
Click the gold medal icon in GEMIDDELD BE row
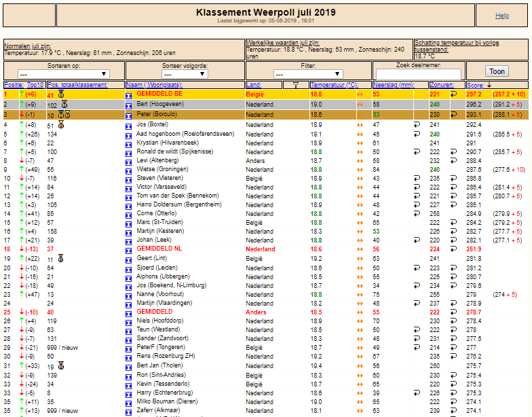tap(61, 94)
